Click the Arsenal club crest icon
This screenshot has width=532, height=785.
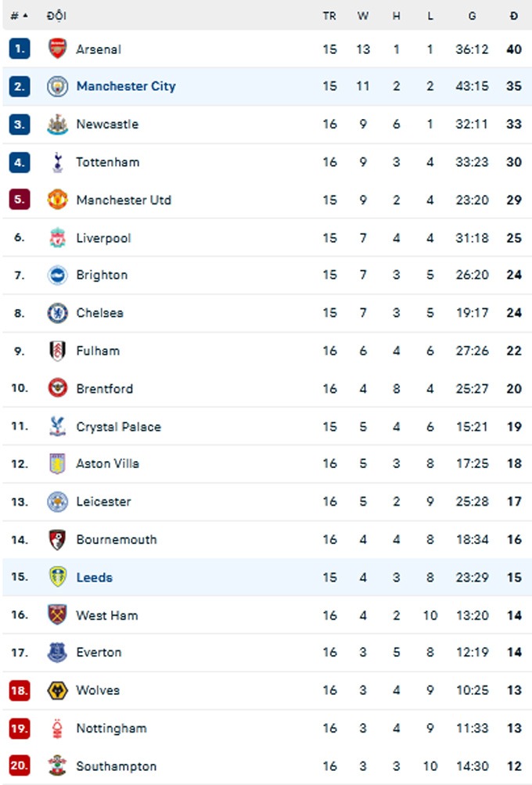(57, 49)
